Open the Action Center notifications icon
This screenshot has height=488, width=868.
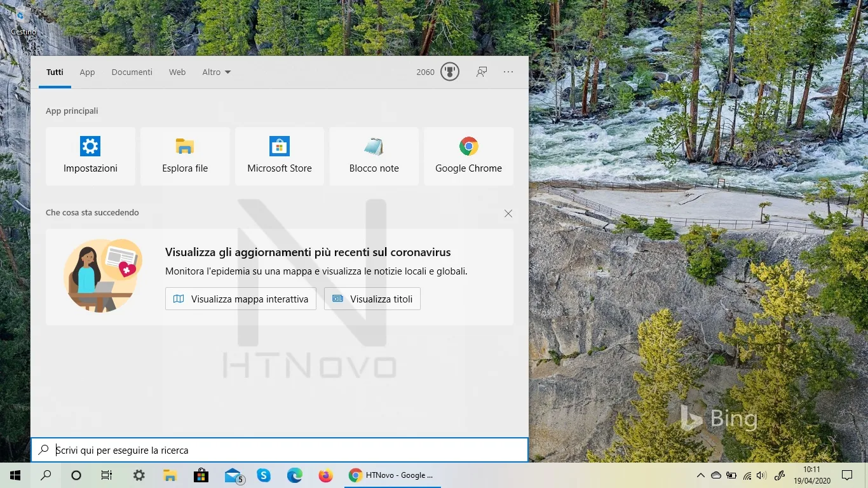[x=847, y=475]
